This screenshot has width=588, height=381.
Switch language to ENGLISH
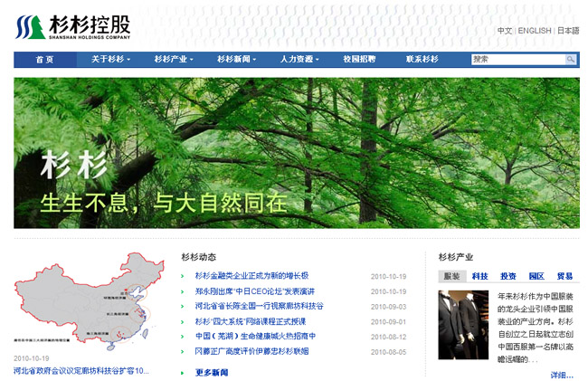tap(534, 31)
